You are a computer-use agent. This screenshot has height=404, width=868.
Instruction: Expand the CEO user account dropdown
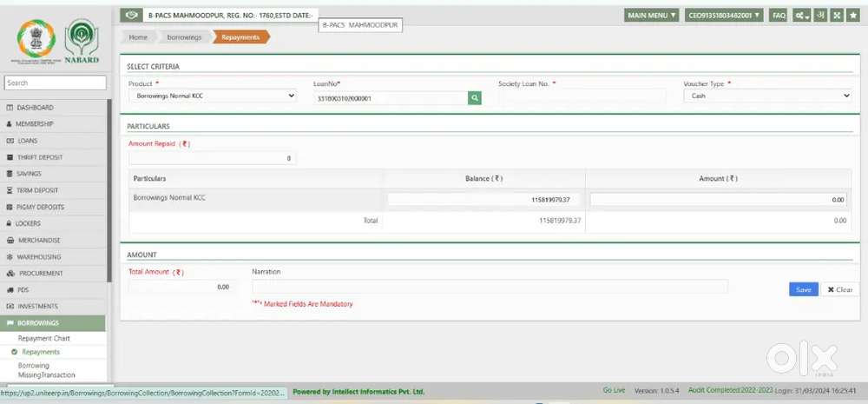pos(724,16)
